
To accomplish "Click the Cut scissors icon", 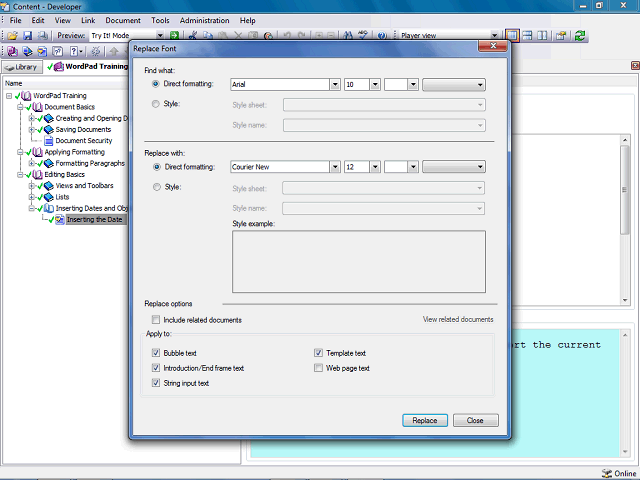I will click(193, 36).
